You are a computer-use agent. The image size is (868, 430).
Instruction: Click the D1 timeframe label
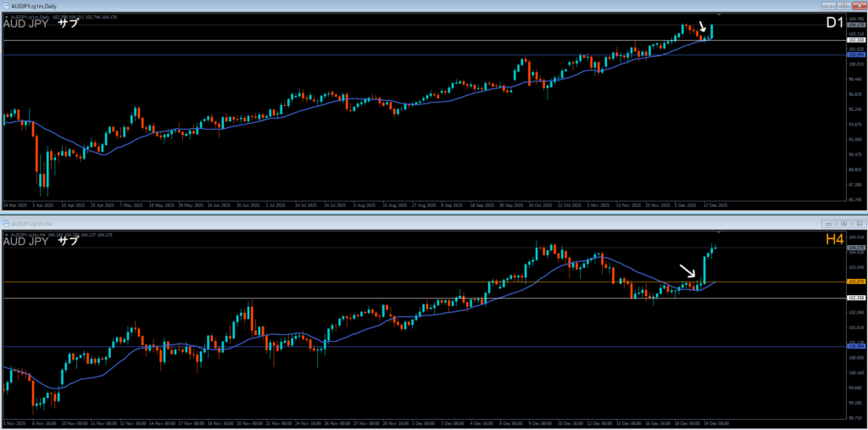pyautogui.click(x=835, y=23)
